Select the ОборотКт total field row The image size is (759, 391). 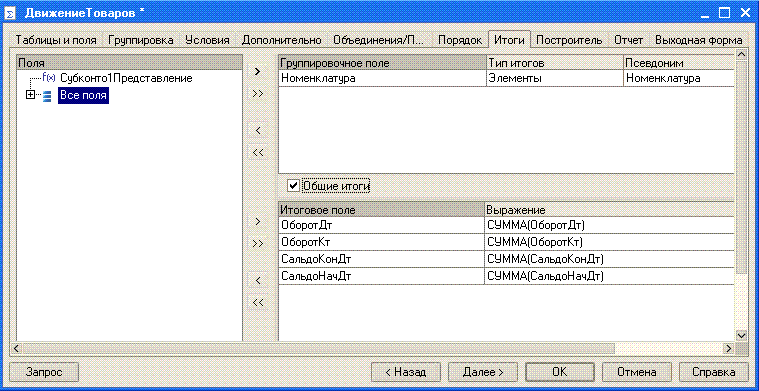381,242
